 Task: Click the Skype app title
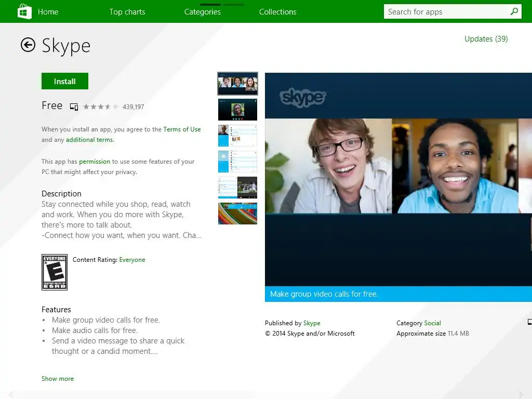pyautogui.click(x=66, y=46)
